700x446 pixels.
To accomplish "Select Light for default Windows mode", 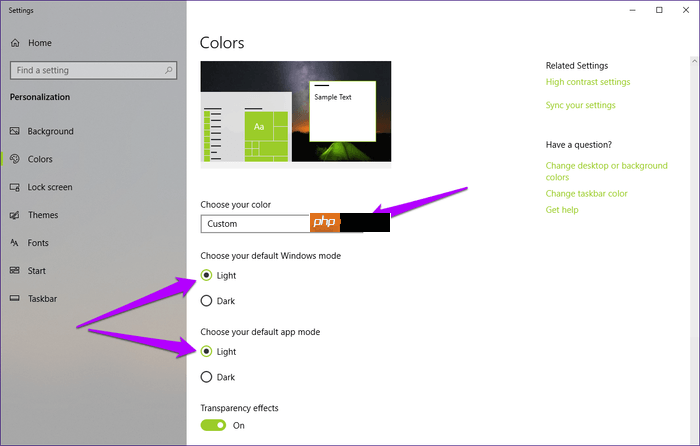I will tap(207, 275).
